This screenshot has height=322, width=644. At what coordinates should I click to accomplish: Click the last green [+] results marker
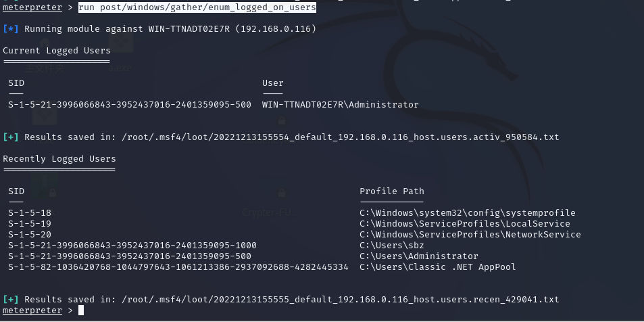point(11,300)
